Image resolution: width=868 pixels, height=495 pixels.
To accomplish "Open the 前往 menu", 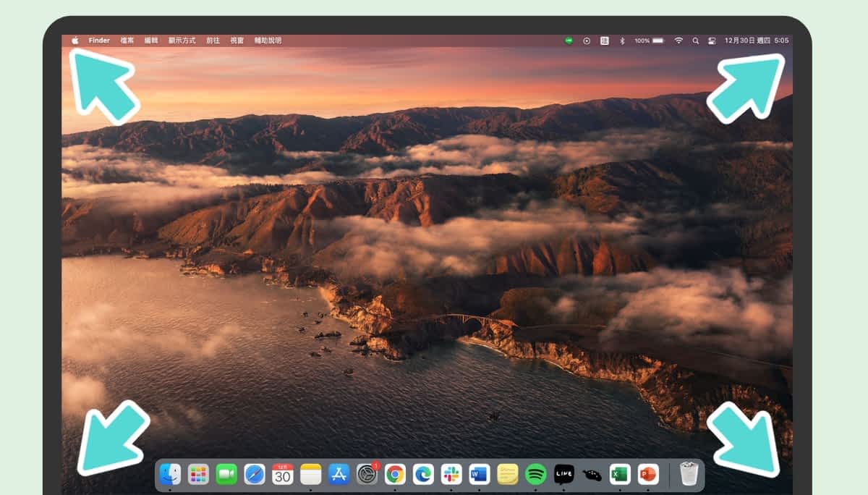I will (x=213, y=41).
